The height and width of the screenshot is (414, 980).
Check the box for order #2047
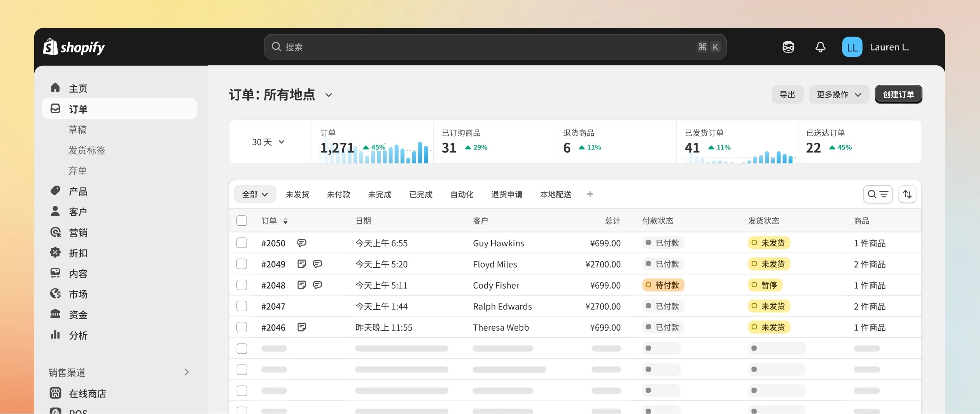(242, 306)
